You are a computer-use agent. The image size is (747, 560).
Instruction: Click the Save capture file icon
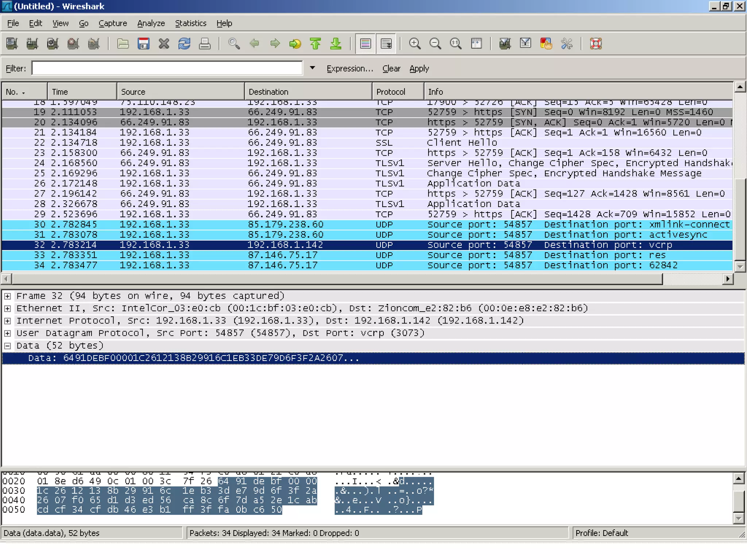(143, 44)
